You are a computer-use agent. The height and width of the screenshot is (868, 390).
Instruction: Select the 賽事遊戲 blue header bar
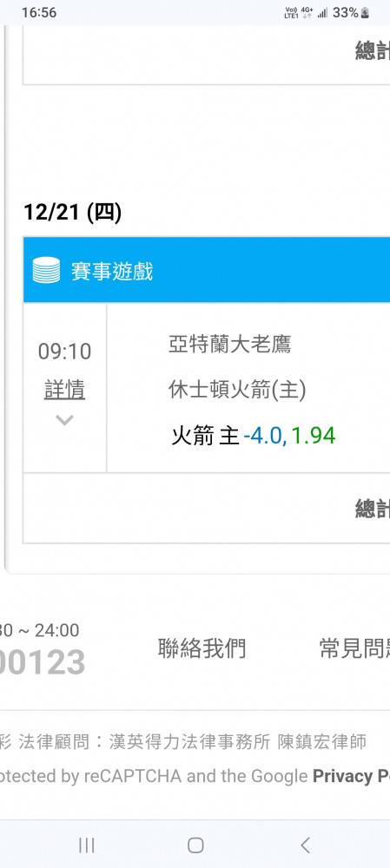(207, 270)
